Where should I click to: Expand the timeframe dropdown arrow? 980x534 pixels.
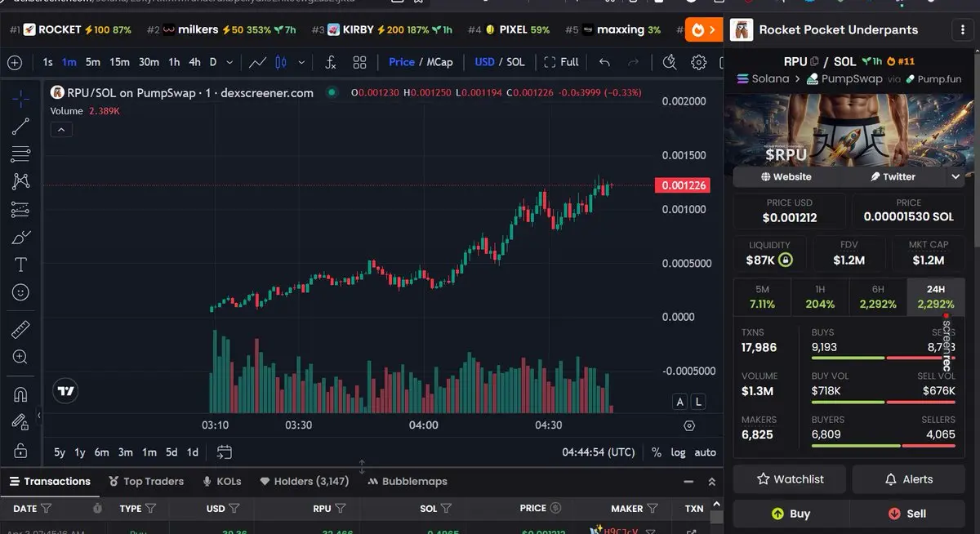[229, 62]
